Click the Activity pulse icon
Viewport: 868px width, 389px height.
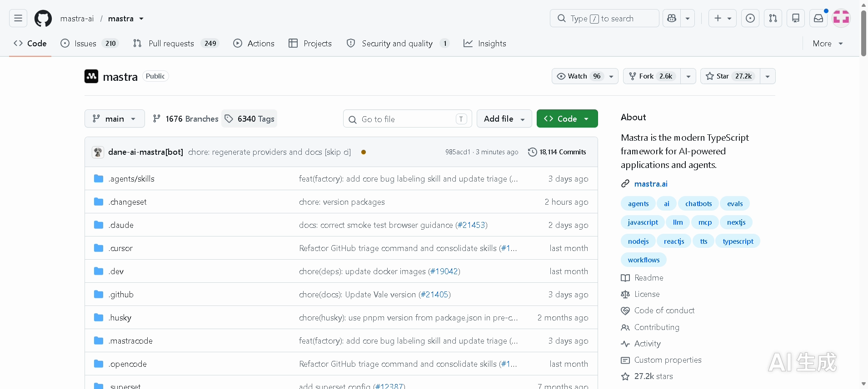[625, 344]
